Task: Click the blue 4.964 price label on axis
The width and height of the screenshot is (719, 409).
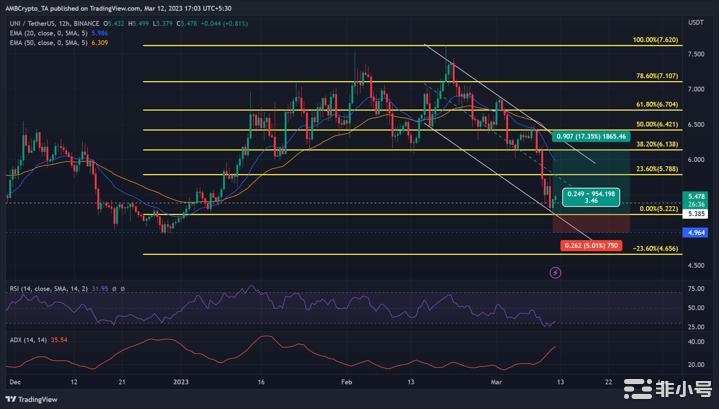Action: [x=697, y=232]
